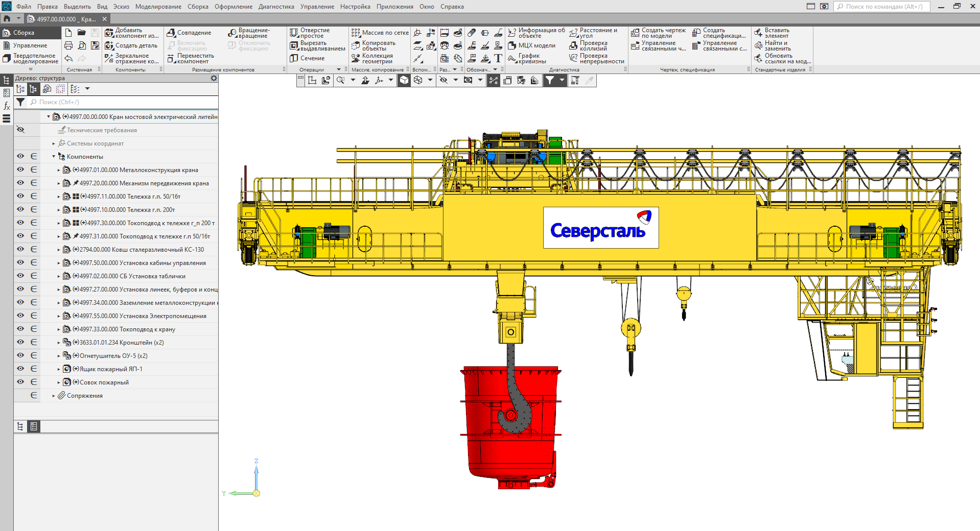The image size is (980, 531).
Task: Toggle visibility eye for 'Совок пожарный'
Action: click(x=20, y=382)
